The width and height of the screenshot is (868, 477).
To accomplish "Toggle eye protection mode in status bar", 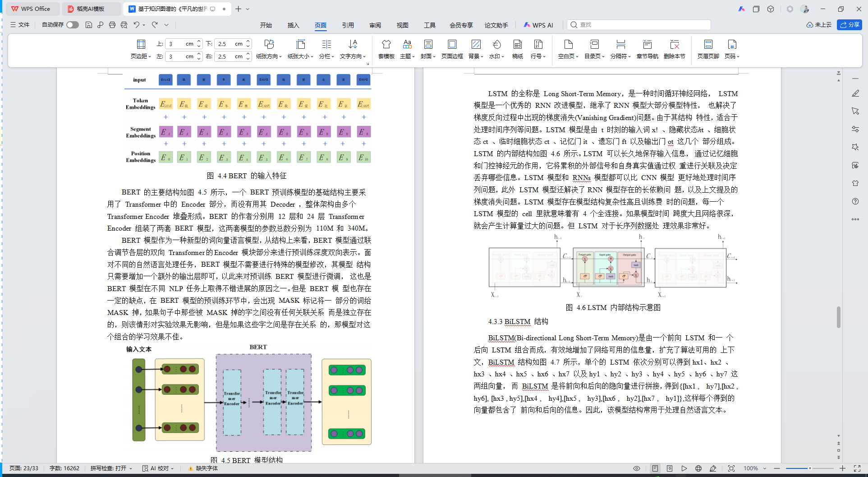I will click(637, 468).
